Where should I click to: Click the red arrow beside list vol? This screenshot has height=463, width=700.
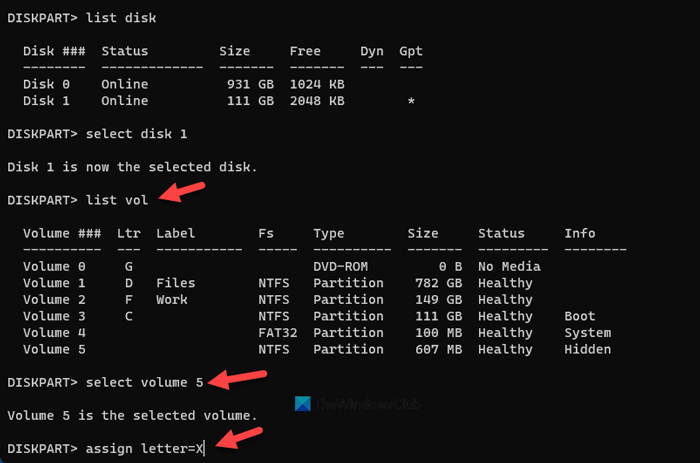[x=186, y=192]
